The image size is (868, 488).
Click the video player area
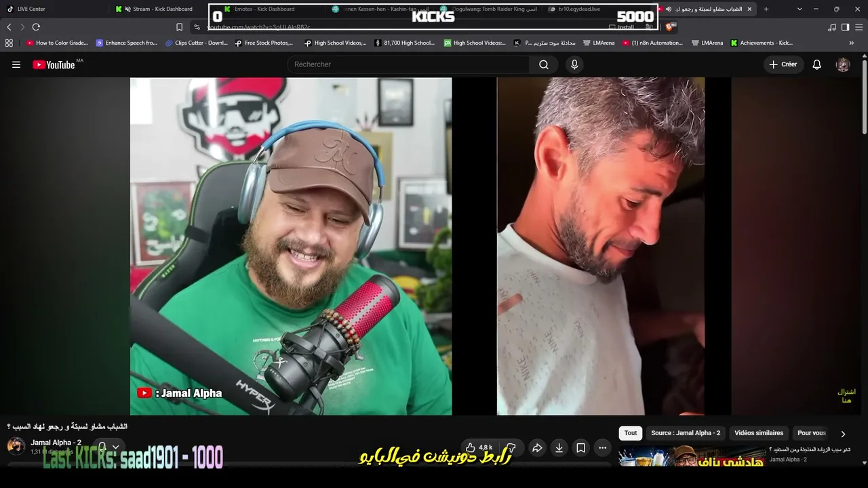[431, 246]
